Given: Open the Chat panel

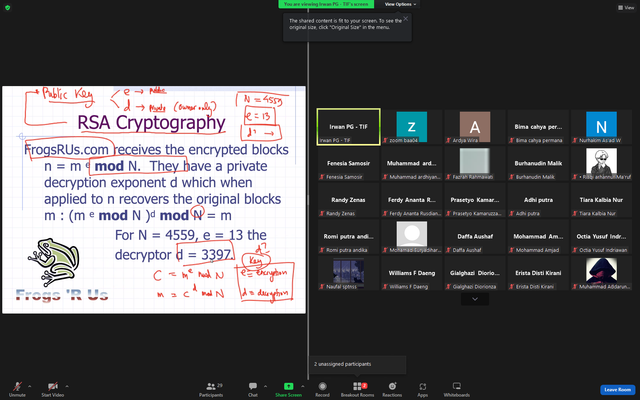Looking at the screenshot, I should 253,389.
